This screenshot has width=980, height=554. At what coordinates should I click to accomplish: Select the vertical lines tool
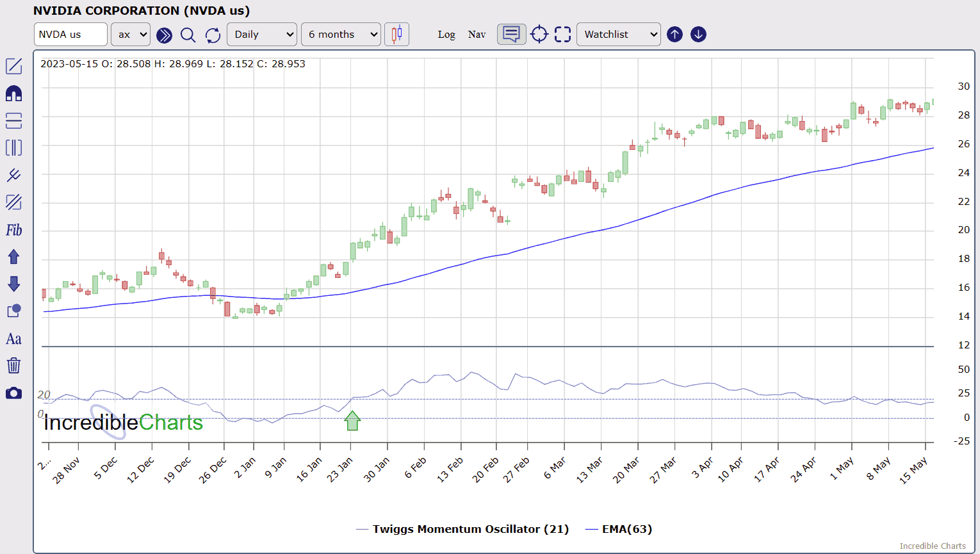coord(13,148)
